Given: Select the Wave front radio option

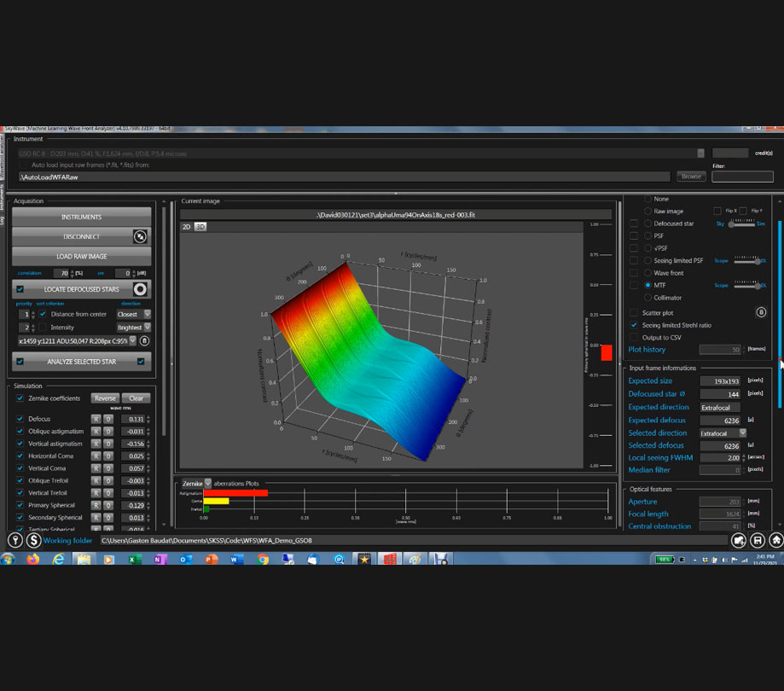Looking at the screenshot, I should 647,273.
